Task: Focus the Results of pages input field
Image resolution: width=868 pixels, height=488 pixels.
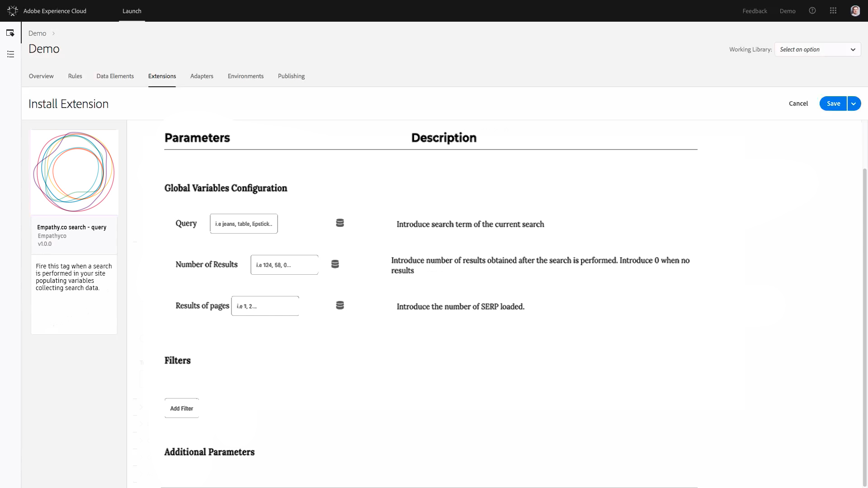Action: point(265,306)
